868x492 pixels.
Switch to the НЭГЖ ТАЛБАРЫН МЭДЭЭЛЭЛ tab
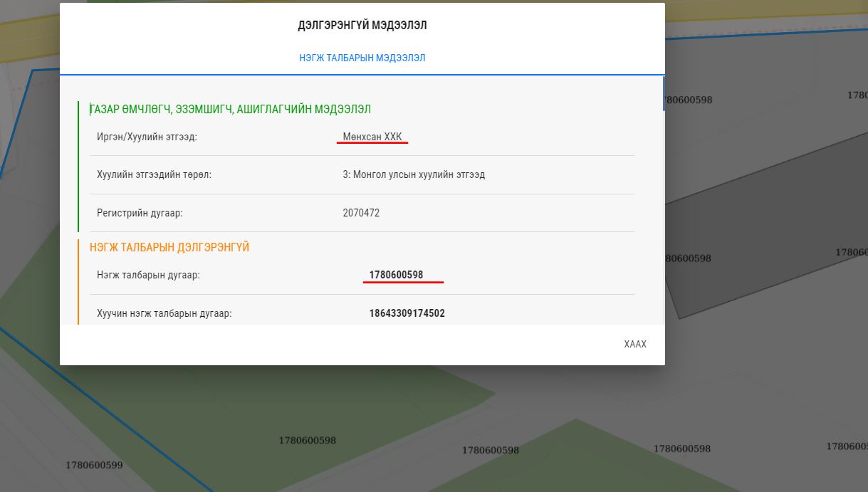pyautogui.click(x=362, y=58)
